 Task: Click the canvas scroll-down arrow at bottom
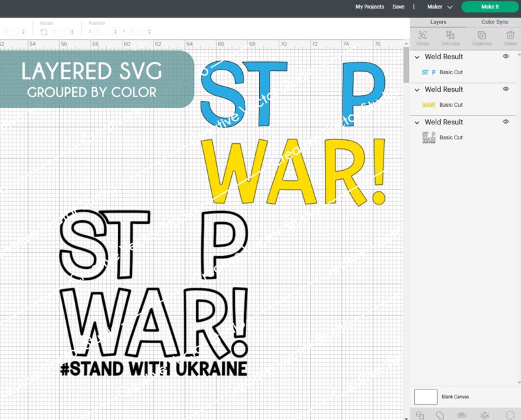406,418
